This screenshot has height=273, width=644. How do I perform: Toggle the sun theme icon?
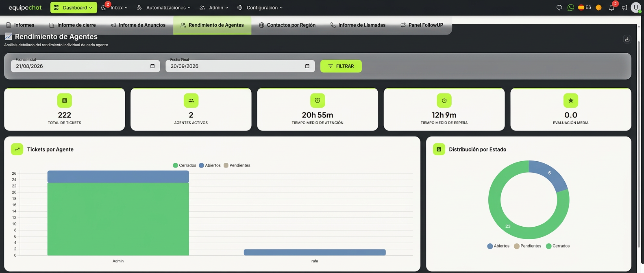coord(598,8)
